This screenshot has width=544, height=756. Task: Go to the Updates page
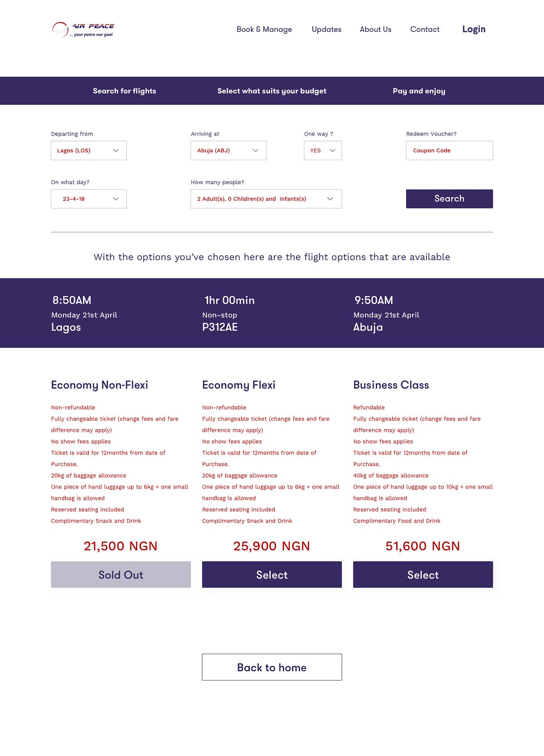click(x=326, y=29)
